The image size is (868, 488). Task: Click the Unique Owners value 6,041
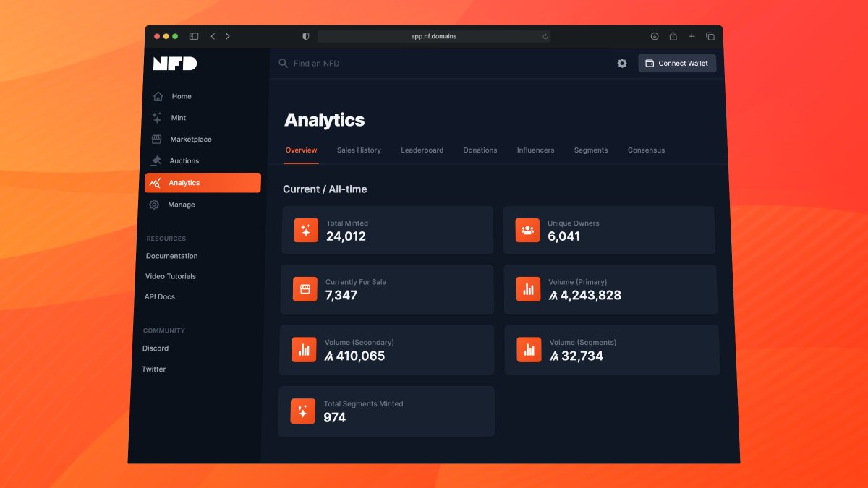[x=563, y=236]
